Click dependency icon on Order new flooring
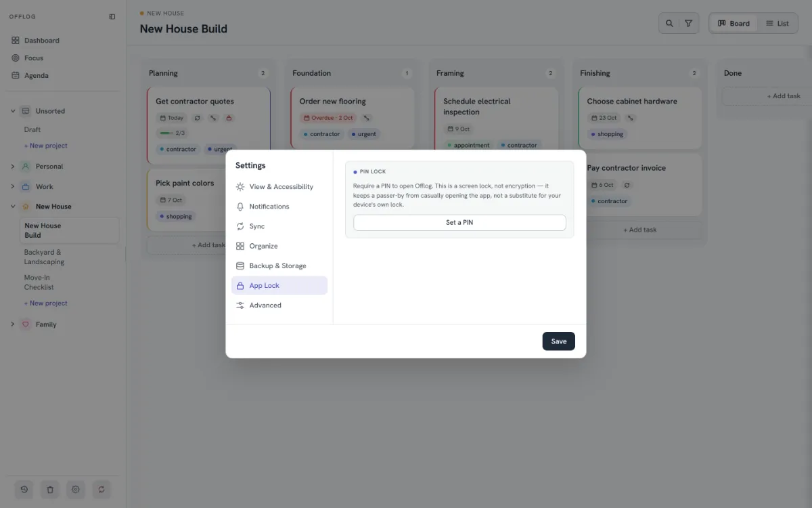The width and height of the screenshot is (812, 508). (x=367, y=118)
